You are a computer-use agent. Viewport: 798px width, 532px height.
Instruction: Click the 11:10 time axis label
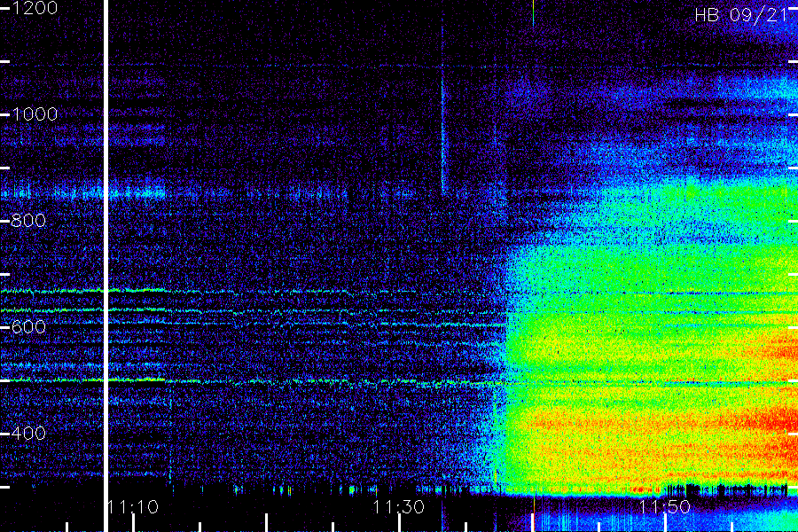pos(133,506)
